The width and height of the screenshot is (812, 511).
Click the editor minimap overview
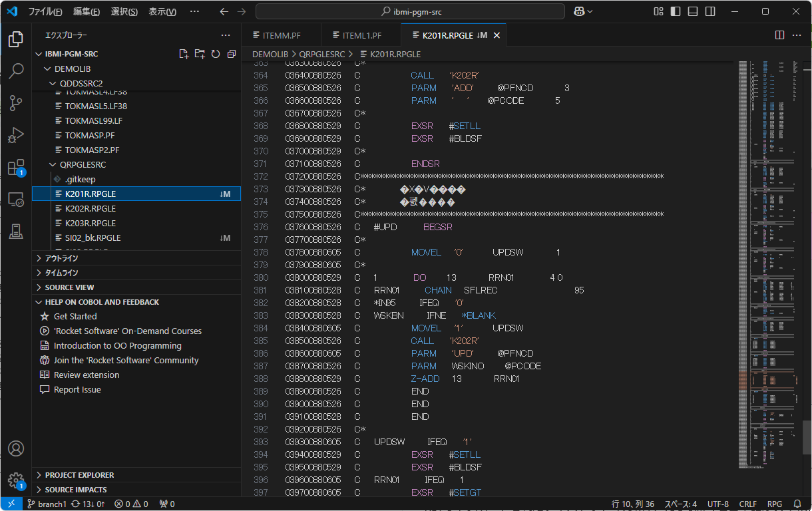(x=769, y=265)
